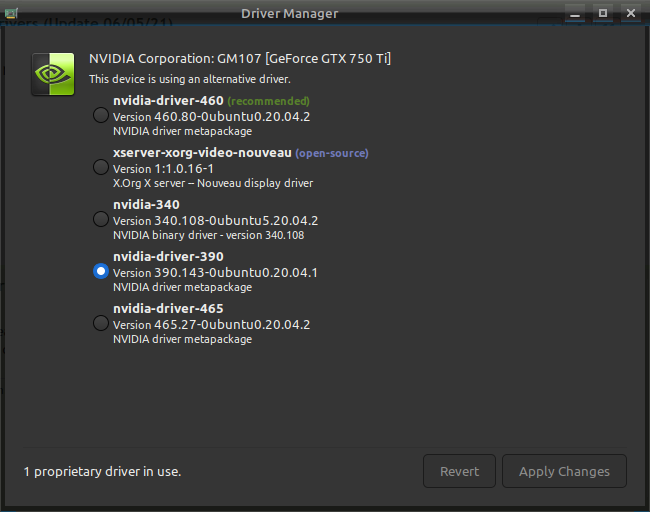Minimize the Driver Manager window
The height and width of the screenshot is (512, 650).
coord(575,13)
